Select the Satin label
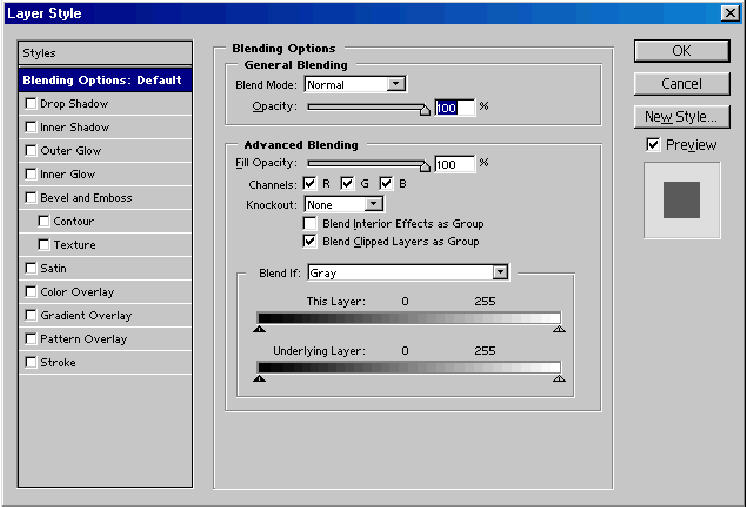This screenshot has width=746, height=507. [53, 268]
